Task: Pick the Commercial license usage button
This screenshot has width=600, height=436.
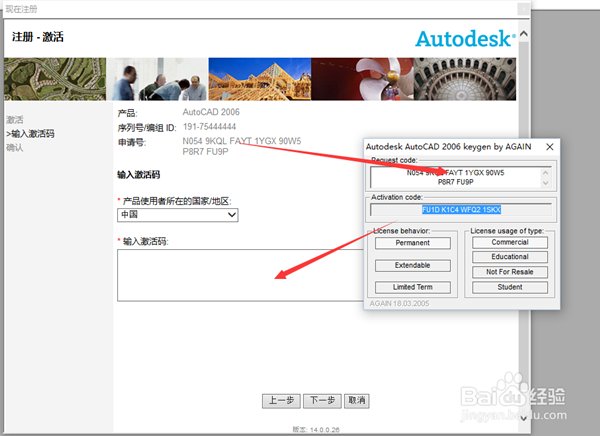Action: pyautogui.click(x=510, y=242)
